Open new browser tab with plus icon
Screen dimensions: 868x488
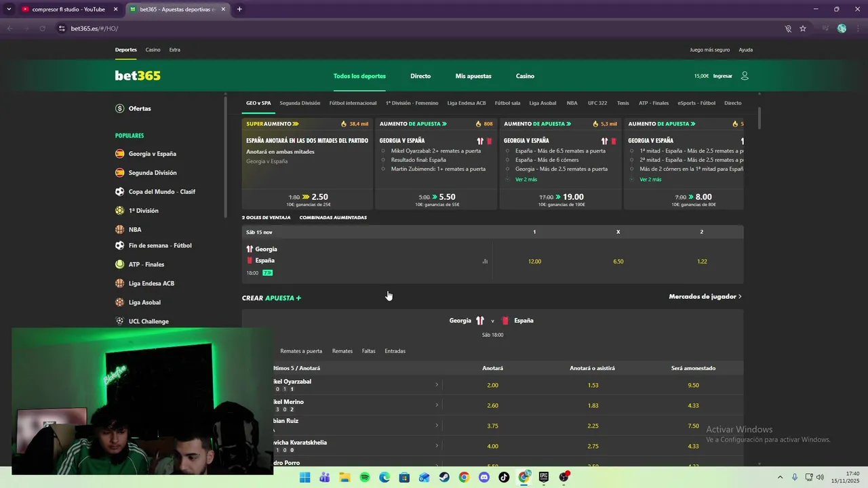239,9
